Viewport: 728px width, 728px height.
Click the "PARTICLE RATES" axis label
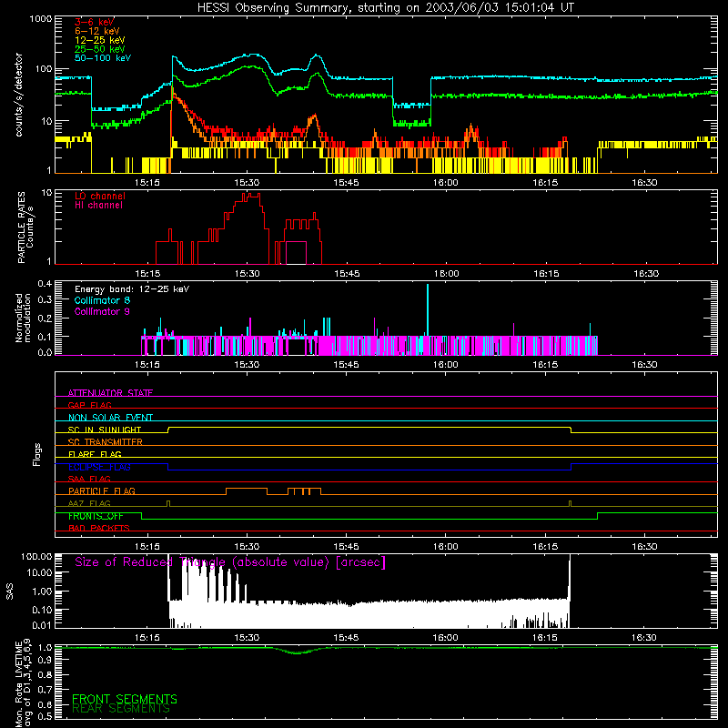click(21, 227)
